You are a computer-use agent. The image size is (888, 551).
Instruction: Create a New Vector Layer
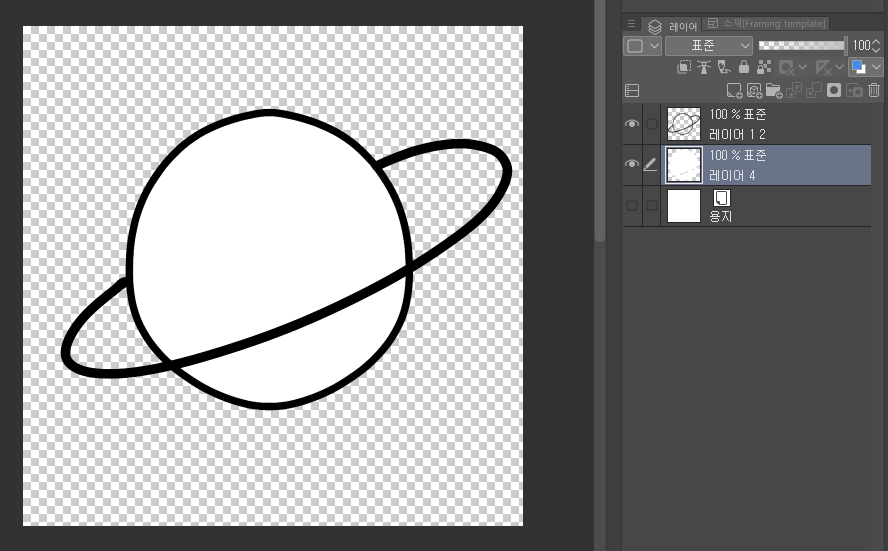(754, 91)
